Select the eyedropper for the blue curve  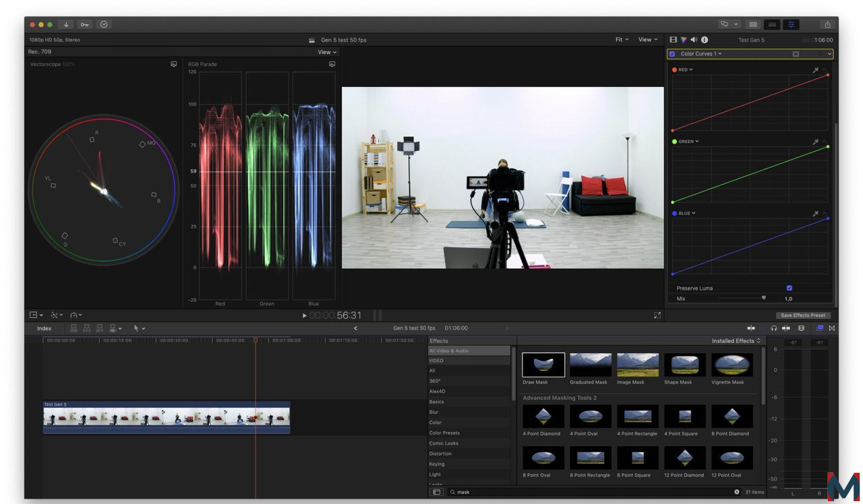point(816,214)
